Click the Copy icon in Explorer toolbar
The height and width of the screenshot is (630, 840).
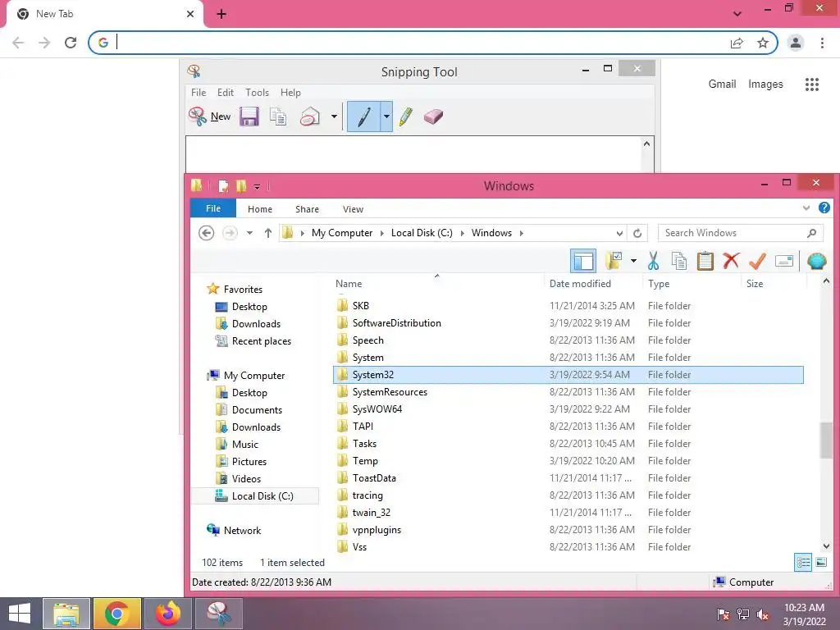tap(678, 261)
